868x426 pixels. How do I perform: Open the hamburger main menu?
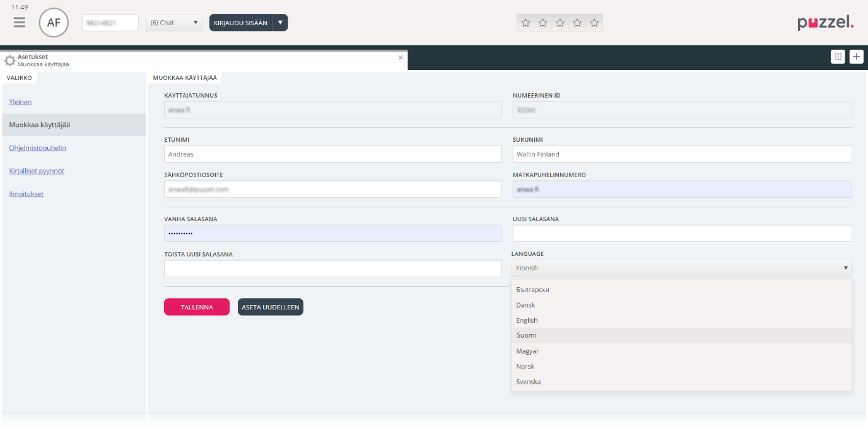point(20,23)
